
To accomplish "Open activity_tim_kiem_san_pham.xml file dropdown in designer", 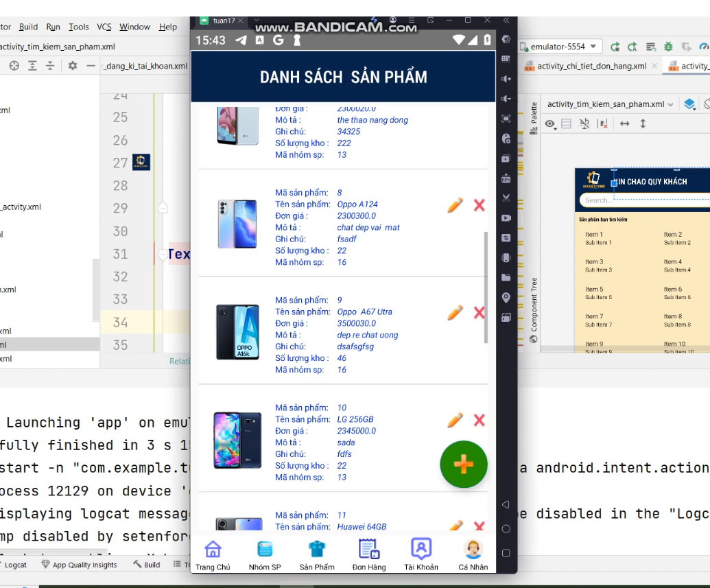I will (611, 104).
